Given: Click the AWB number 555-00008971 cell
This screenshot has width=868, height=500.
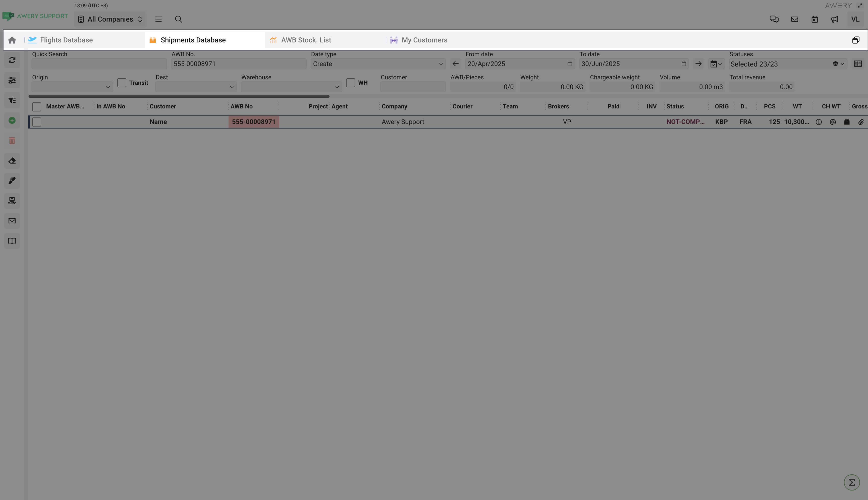Looking at the screenshot, I should tap(254, 122).
